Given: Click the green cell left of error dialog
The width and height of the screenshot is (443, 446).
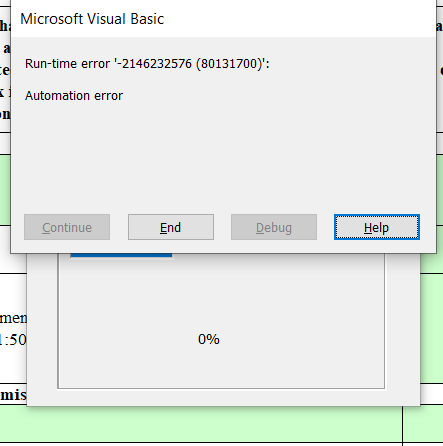Looking at the screenshot, I should click(x=5, y=189).
